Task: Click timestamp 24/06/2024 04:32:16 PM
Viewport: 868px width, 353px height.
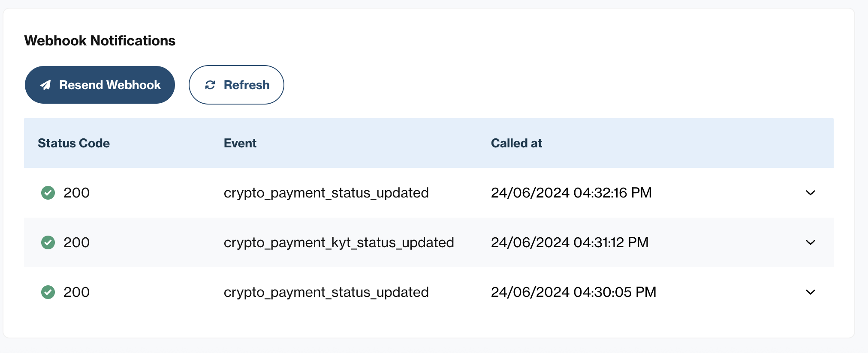Action: tap(571, 193)
